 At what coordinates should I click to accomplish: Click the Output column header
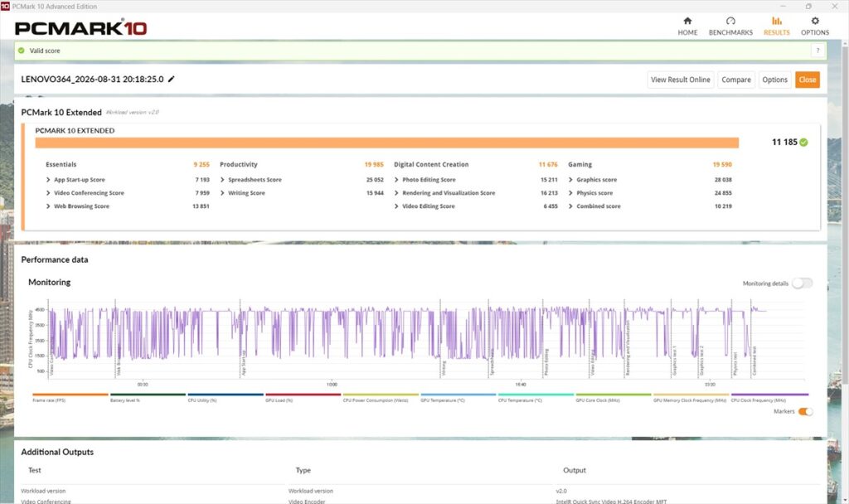point(575,471)
